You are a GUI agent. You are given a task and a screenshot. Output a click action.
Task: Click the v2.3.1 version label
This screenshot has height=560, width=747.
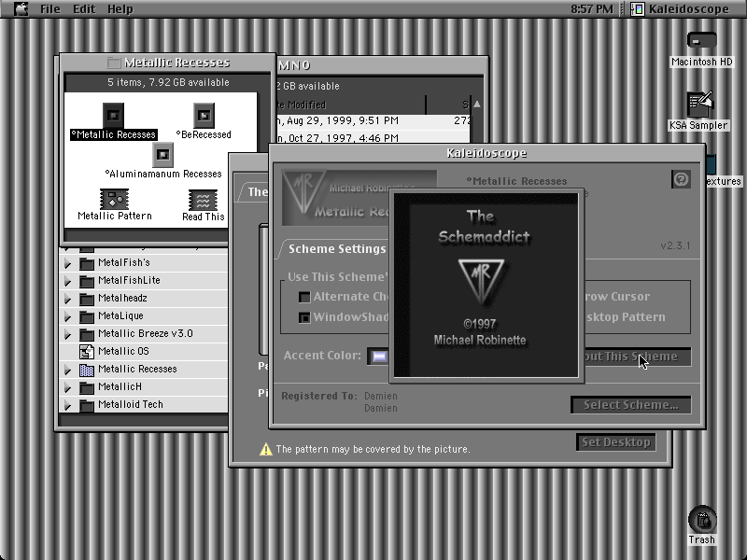pos(675,245)
